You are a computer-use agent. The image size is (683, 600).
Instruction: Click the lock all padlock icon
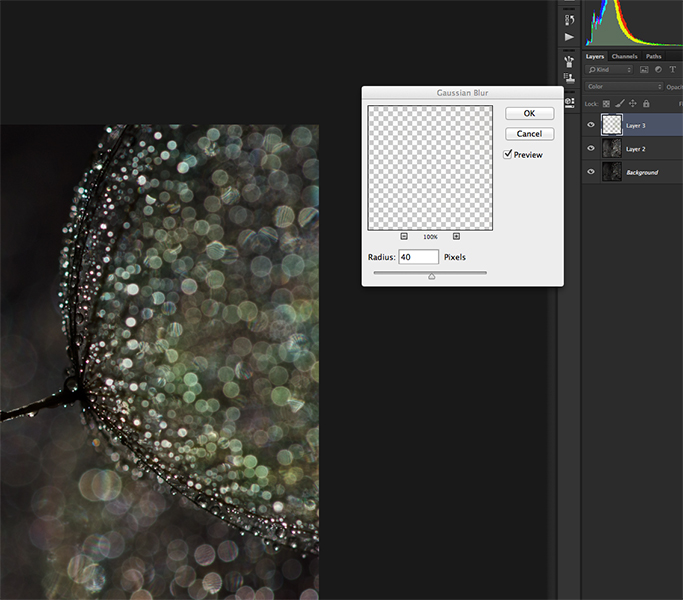[646, 103]
